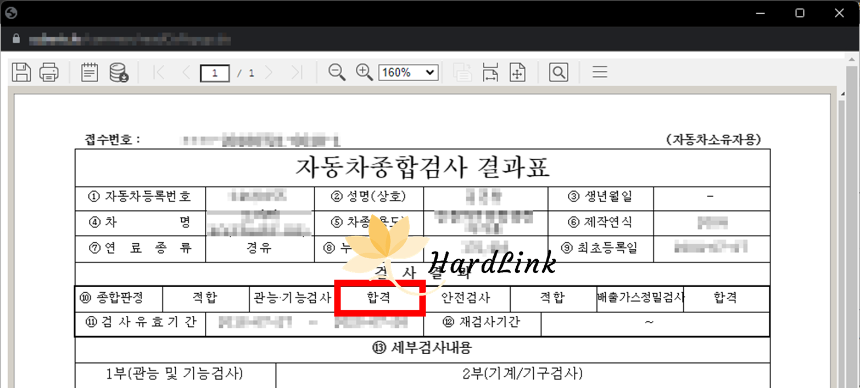Image resolution: width=860 pixels, height=388 pixels.
Task: Click the database download icon
Action: (x=118, y=72)
